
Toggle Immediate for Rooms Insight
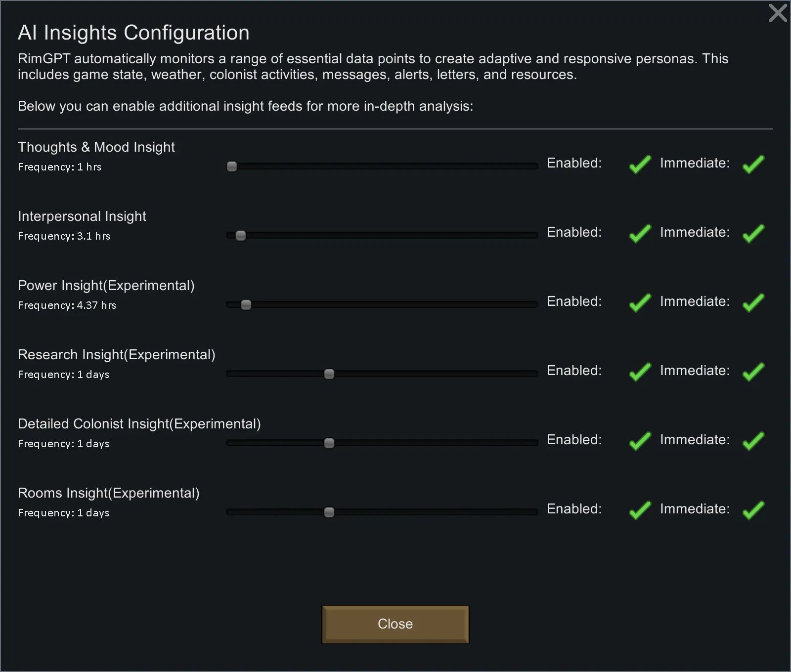tap(753, 510)
